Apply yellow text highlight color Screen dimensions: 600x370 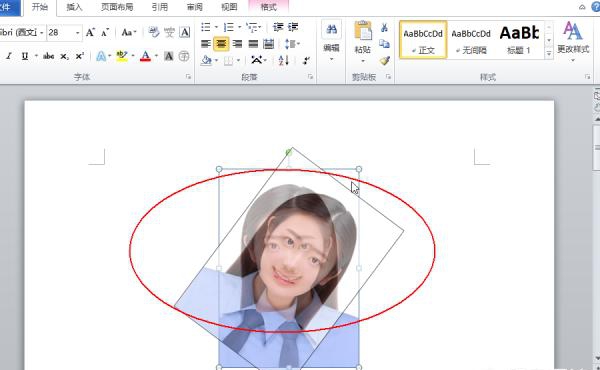tap(122, 56)
